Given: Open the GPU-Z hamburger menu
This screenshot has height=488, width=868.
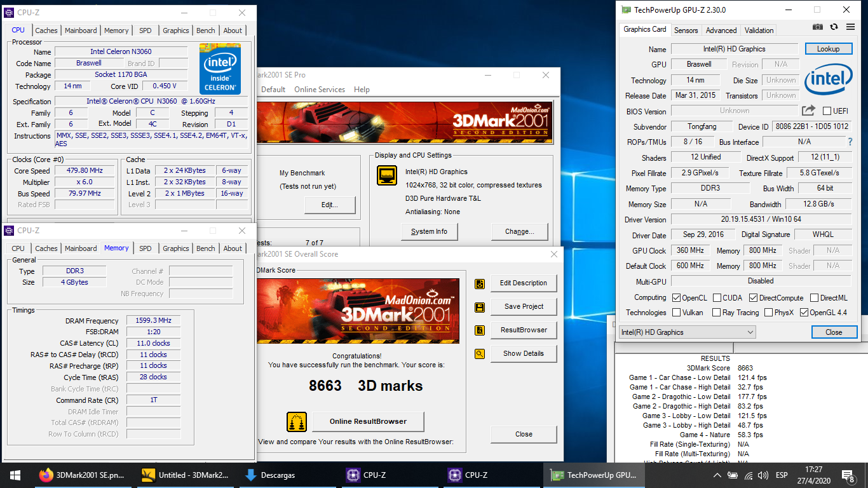Looking at the screenshot, I should pos(849,27).
